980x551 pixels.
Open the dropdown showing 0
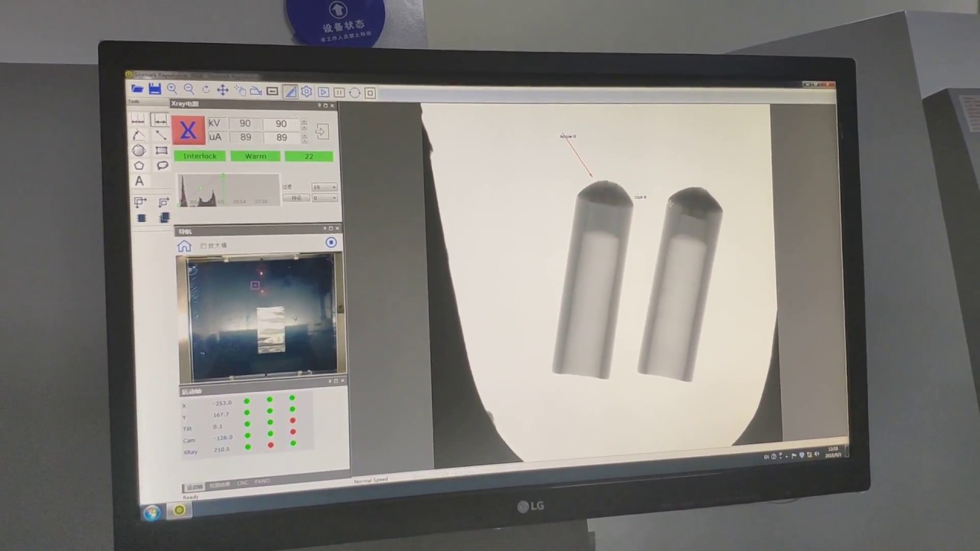point(324,198)
